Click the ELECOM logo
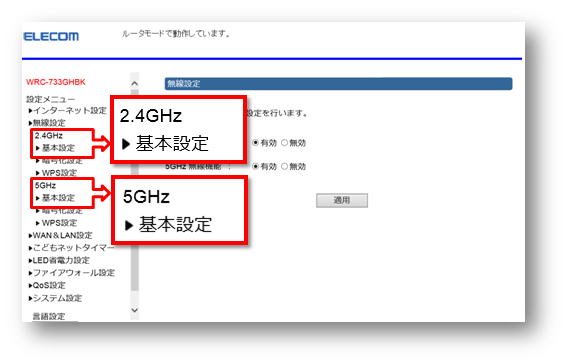 pos(51,37)
